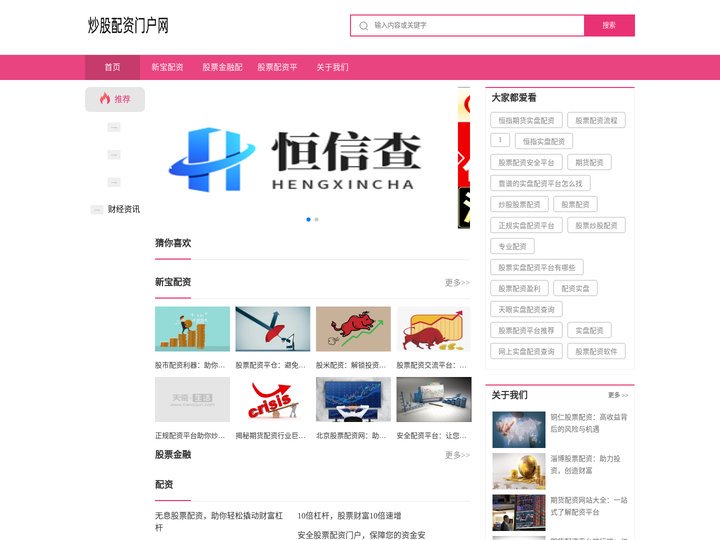Click the pink 搜索 button
Viewport: 720px width, 540px height.
(609, 25)
